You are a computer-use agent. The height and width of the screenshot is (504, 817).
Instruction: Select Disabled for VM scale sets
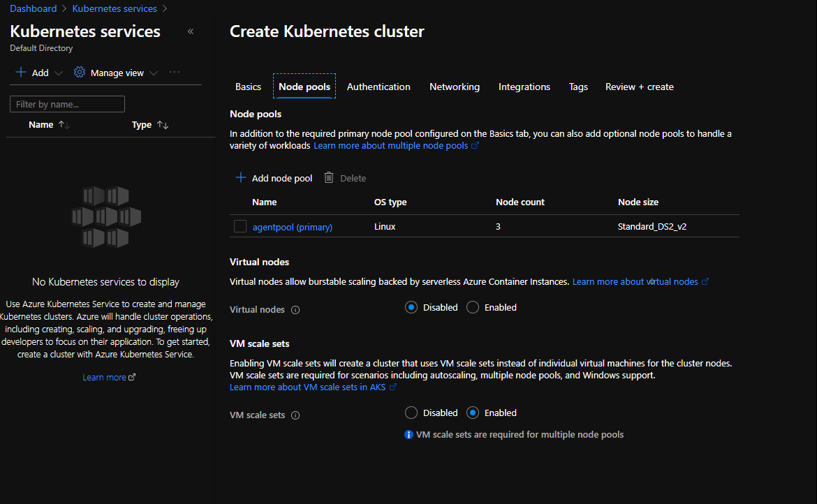tap(411, 413)
